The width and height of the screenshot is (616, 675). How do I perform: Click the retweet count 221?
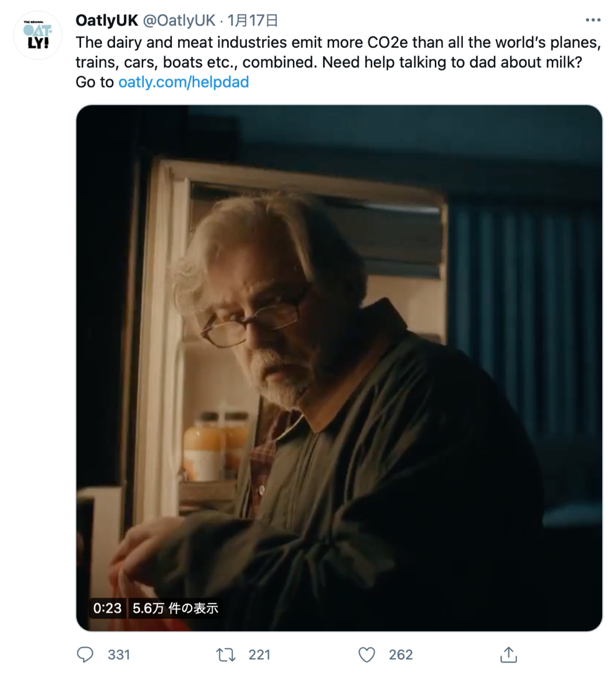259,655
